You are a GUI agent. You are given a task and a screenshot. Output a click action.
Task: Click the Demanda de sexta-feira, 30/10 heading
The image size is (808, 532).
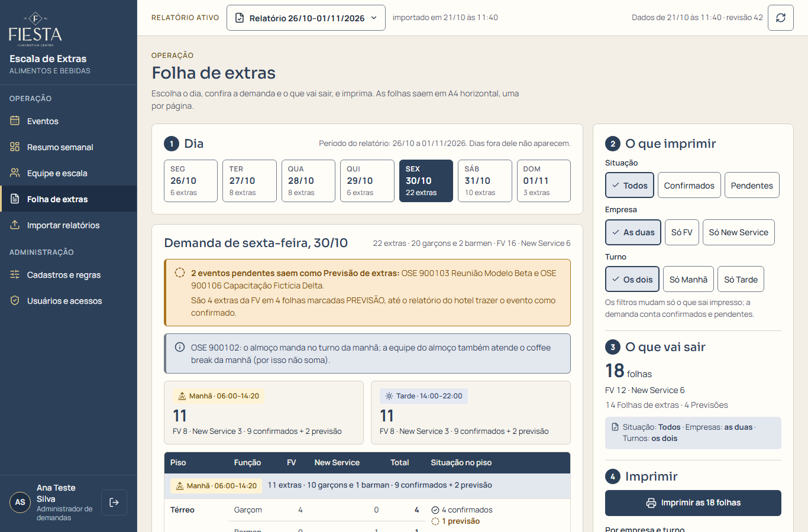point(256,243)
